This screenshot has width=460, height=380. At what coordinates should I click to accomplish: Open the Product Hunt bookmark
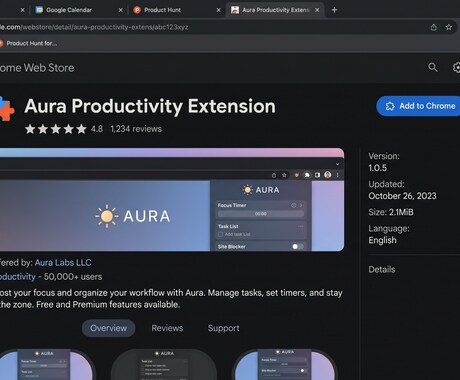pyautogui.click(x=29, y=43)
